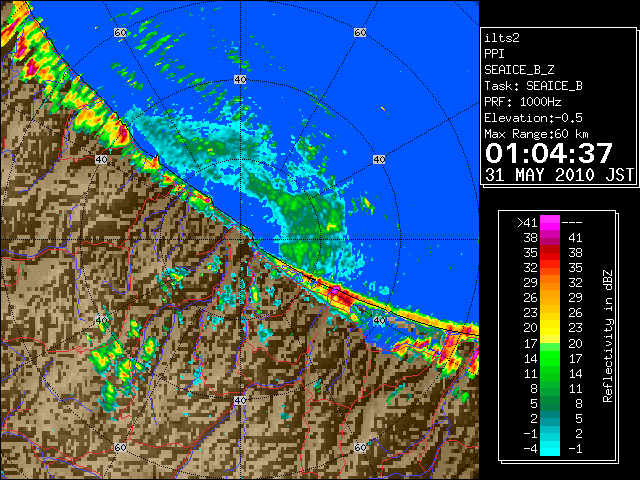Select the "Elevation:-0.5" value
Image resolution: width=640 pixels, height=480 pixels.
[x=533, y=118]
